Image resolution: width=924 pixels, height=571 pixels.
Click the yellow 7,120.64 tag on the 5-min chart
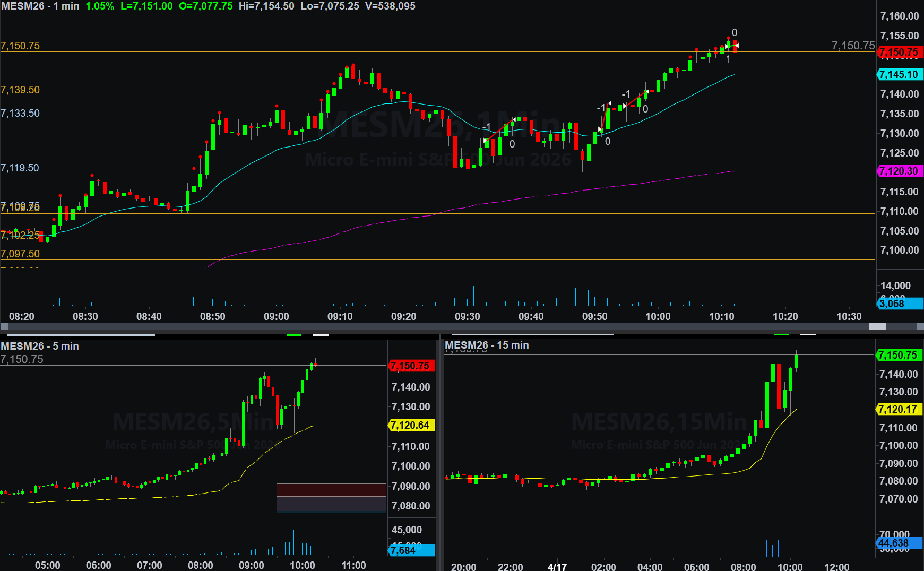(411, 425)
